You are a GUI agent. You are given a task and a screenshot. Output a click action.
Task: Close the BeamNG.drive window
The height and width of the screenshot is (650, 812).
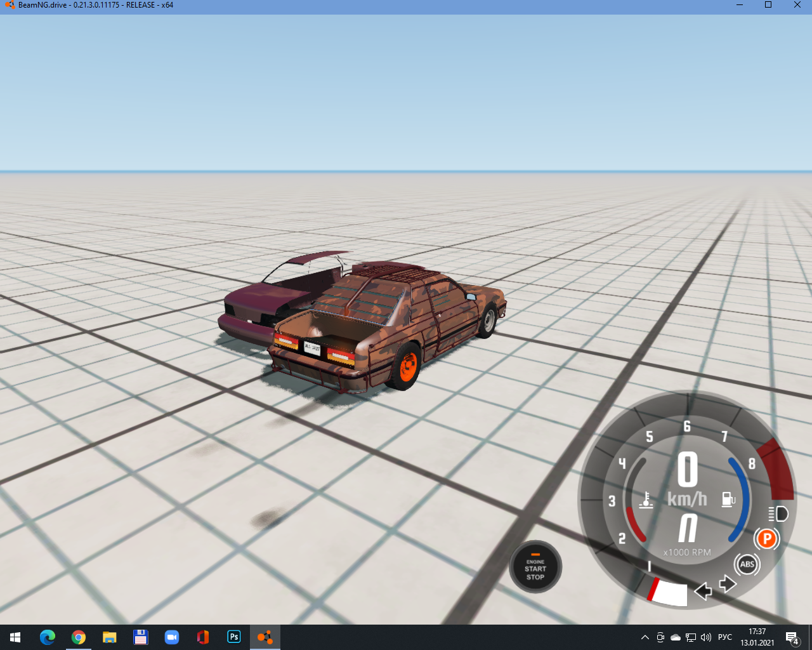(x=797, y=5)
